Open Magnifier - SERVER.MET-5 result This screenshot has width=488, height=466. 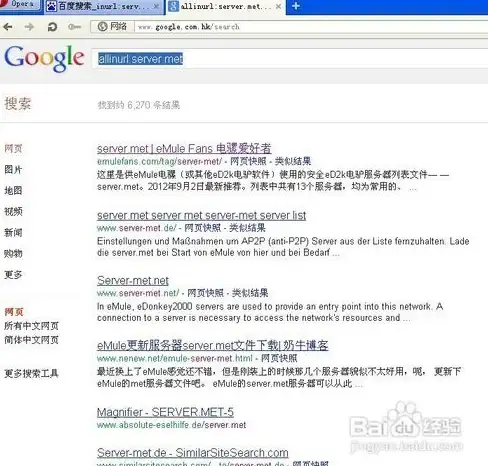pos(165,412)
